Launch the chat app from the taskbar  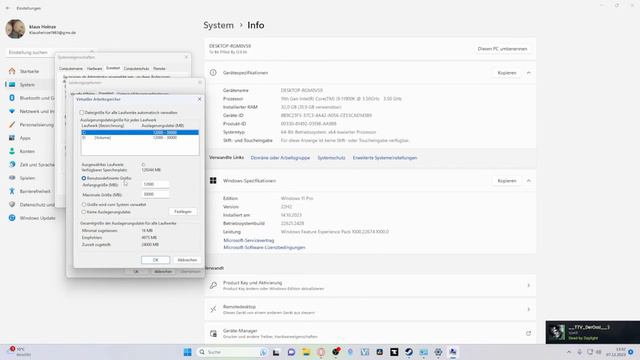291,352
